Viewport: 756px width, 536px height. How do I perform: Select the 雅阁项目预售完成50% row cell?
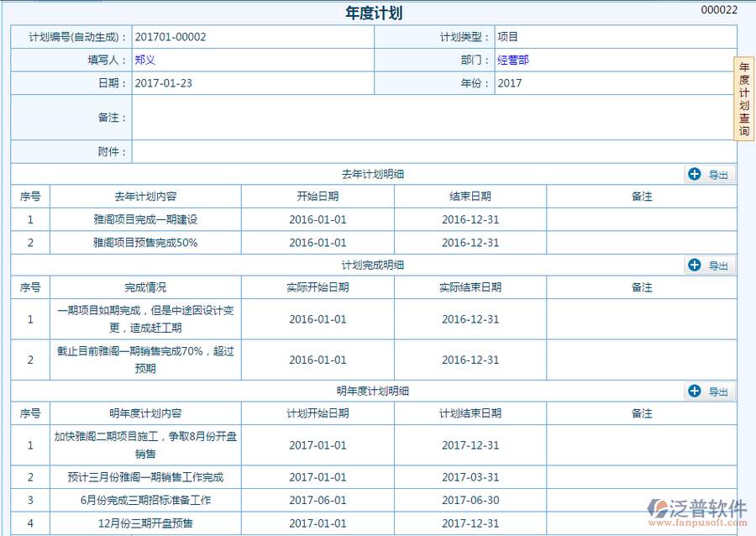145,243
